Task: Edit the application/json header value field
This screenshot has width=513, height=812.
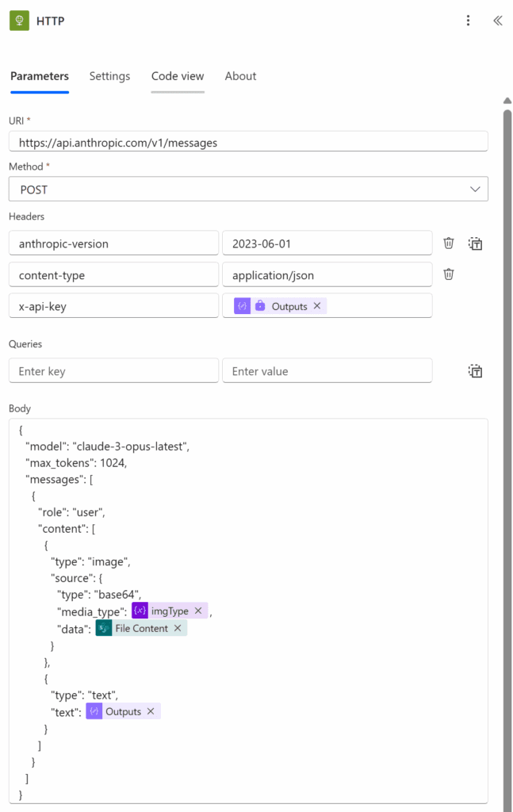Action: tap(327, 275)
